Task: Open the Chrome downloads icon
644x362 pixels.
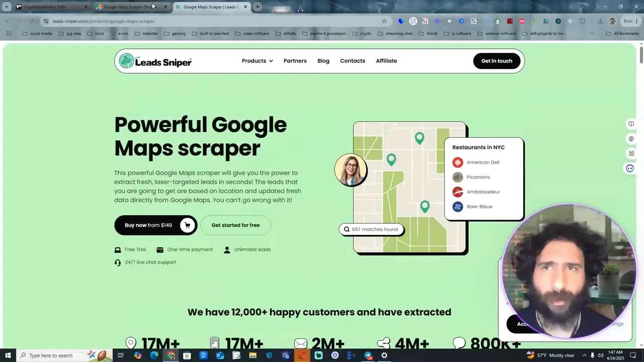Action: tap(600, 21)
